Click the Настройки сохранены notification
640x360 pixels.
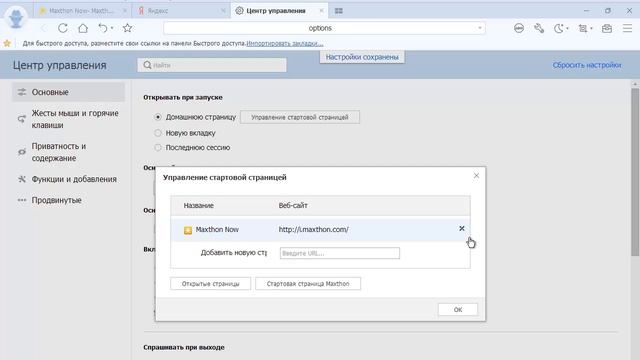pos(362,57)
